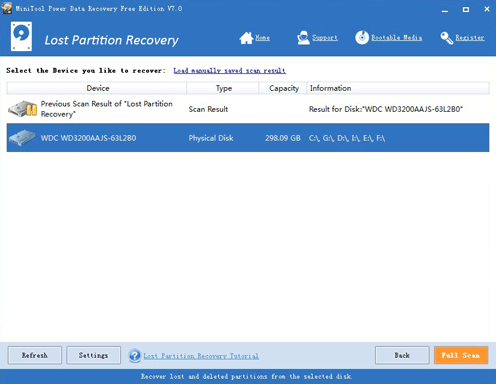Image resolution: width=496 pixels, height=384 pixels.
Task: Click the Bootable Media disc icon
Action: point(362,38)
